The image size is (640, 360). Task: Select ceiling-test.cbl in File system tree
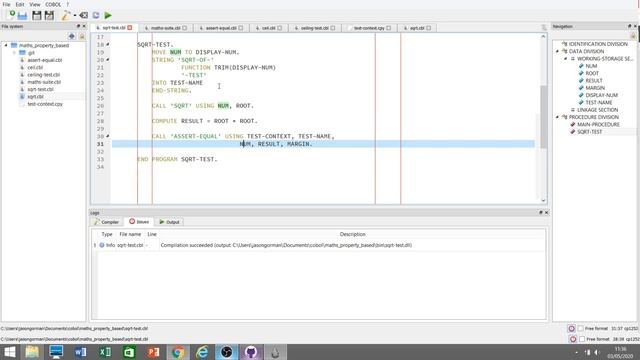click(43, 75)
